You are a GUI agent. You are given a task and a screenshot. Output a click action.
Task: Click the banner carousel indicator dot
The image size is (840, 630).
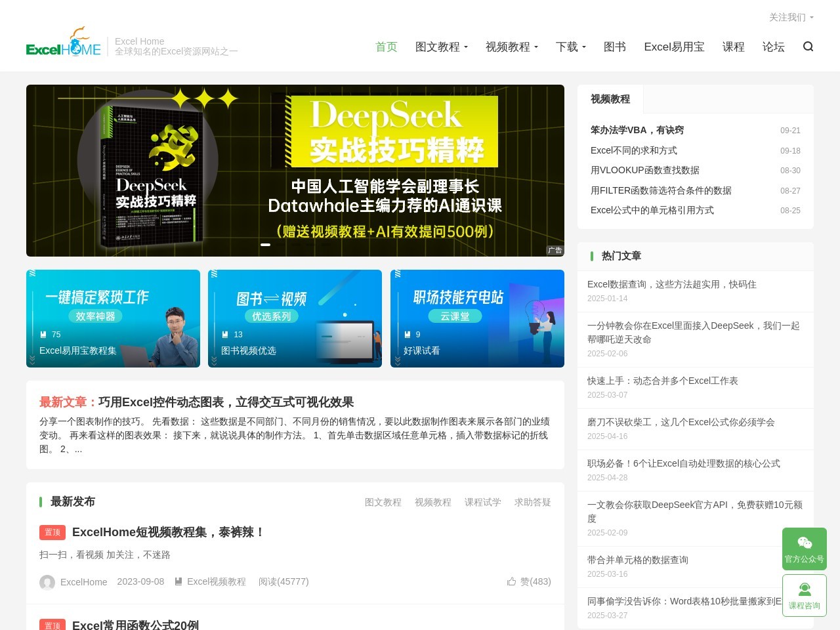265,245
